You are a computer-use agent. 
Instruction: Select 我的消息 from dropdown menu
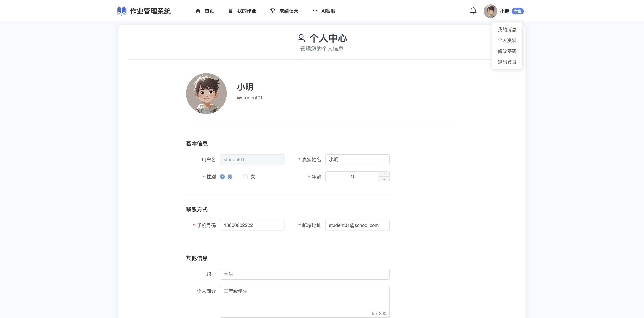(x=507, y=30)
